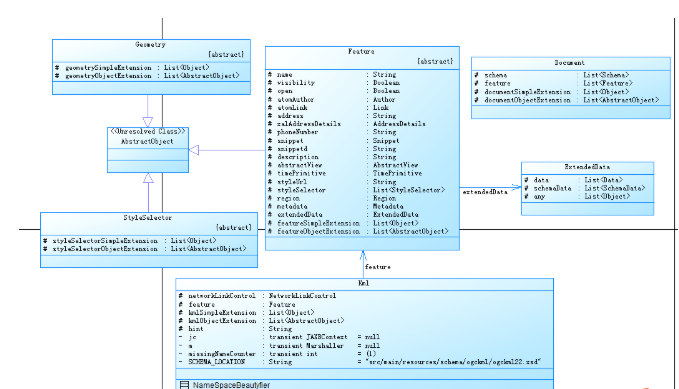Click the snippetd attribute in Feature

[x=332, y=149]
